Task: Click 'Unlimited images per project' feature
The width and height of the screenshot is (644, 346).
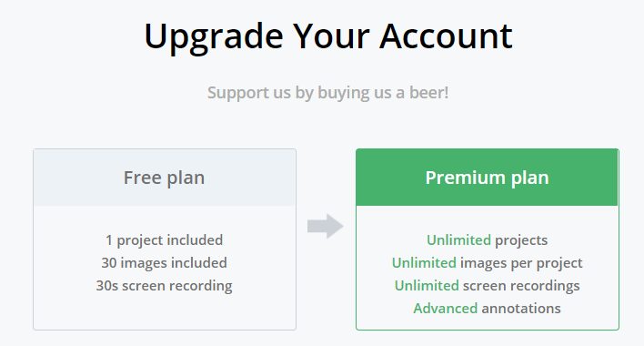Action: pyautogui.click(x=488, y=263)
